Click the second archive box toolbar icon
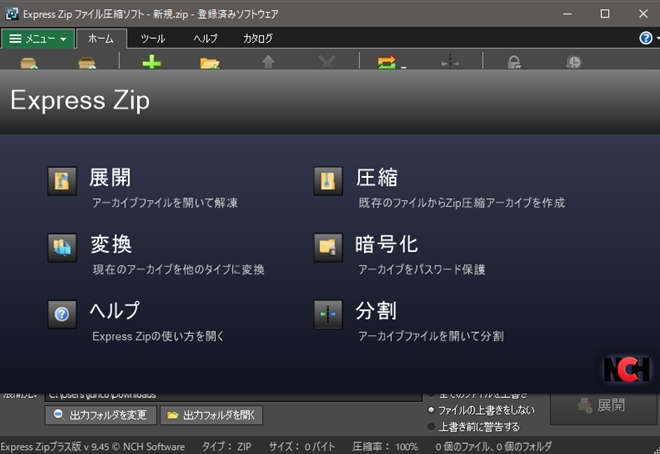 click(87, 63)
